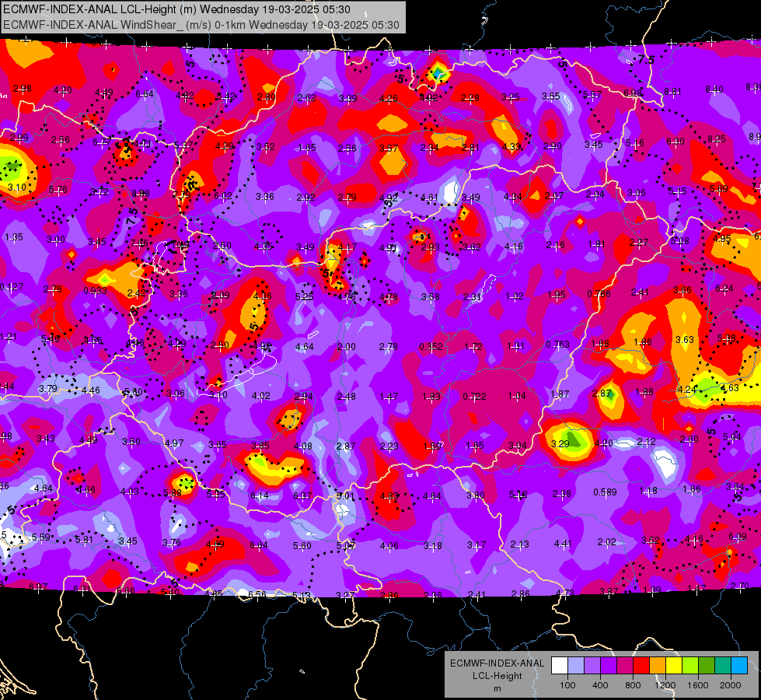The image size is (761, 700).
Task: Click the legend value 100
Action: (x=567, y=685)
